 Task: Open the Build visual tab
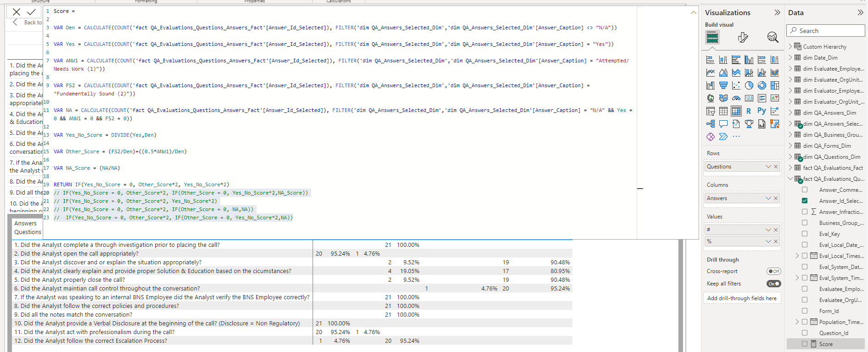point(712,37)
